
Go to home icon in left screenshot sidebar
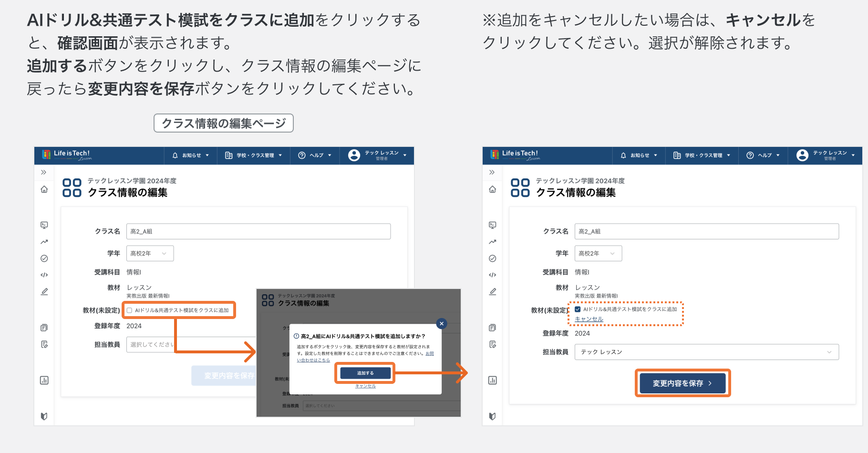[44, 189]
